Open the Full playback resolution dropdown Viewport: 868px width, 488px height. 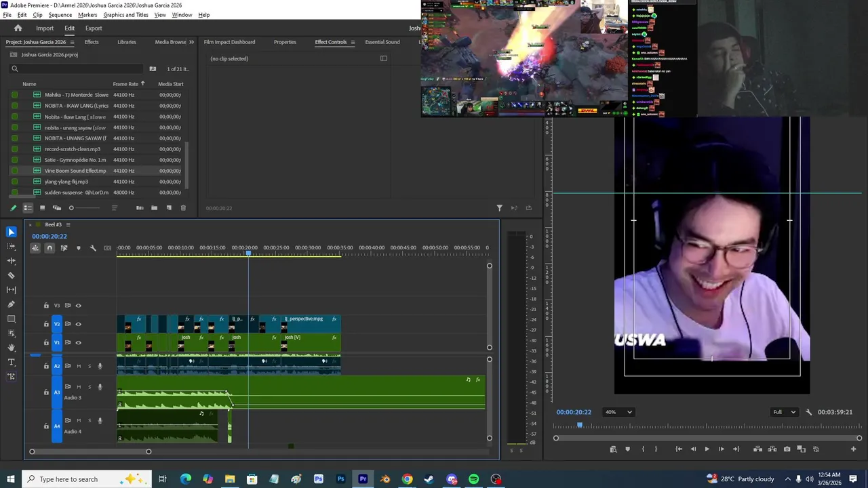point(785,412)
